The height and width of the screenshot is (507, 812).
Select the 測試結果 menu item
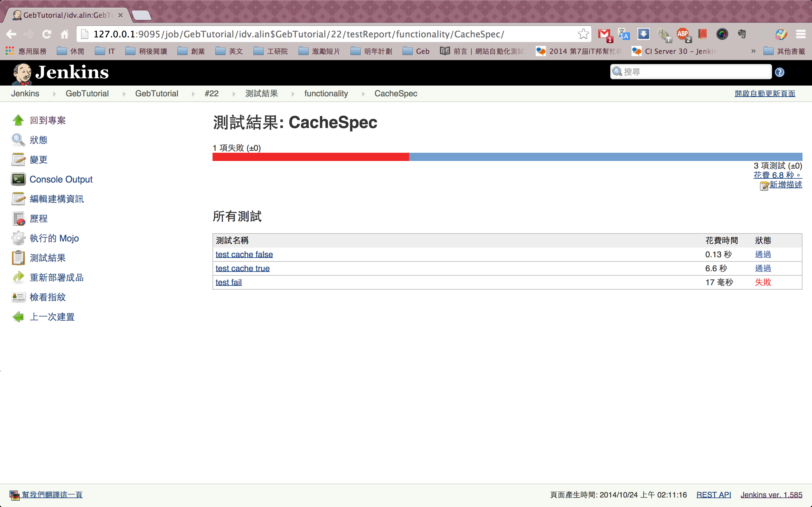tap(47, 257)
